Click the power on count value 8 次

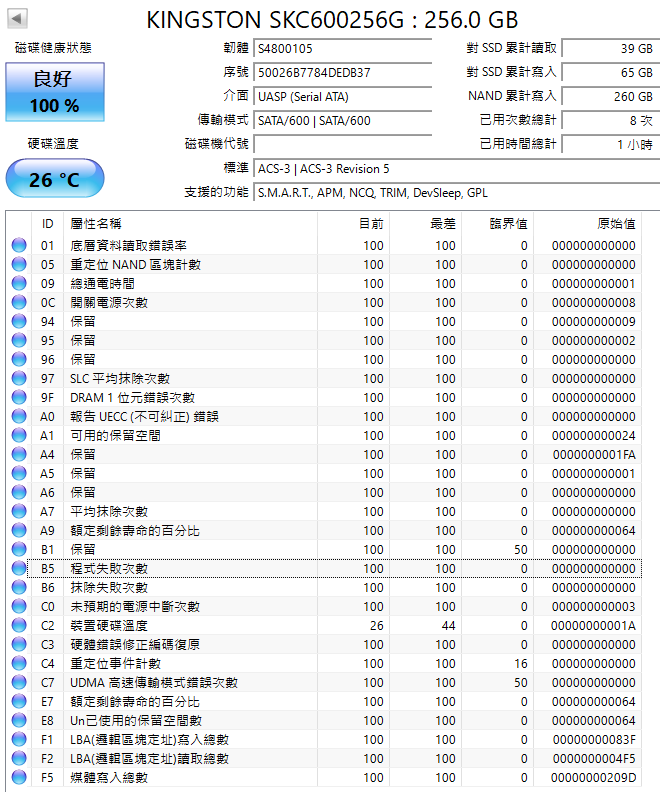(611, 121)
